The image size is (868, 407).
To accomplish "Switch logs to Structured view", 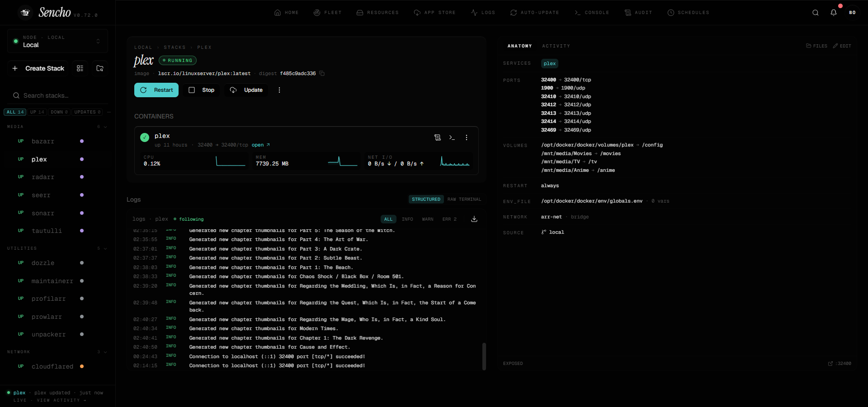I will pyautogui.click(x=426, y=199).
